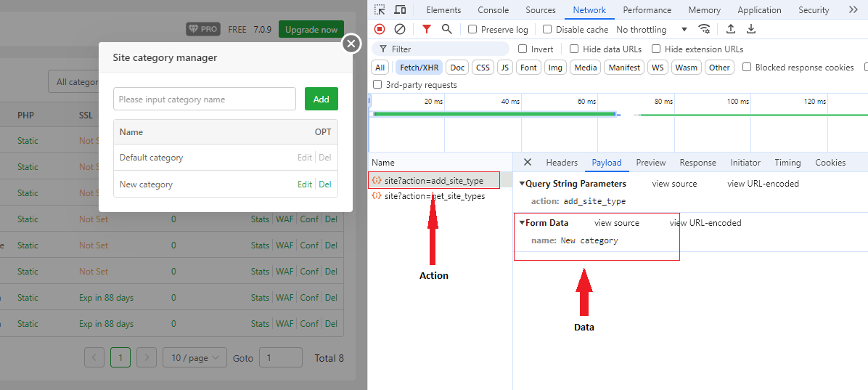Click the network Filter text box

440,49
